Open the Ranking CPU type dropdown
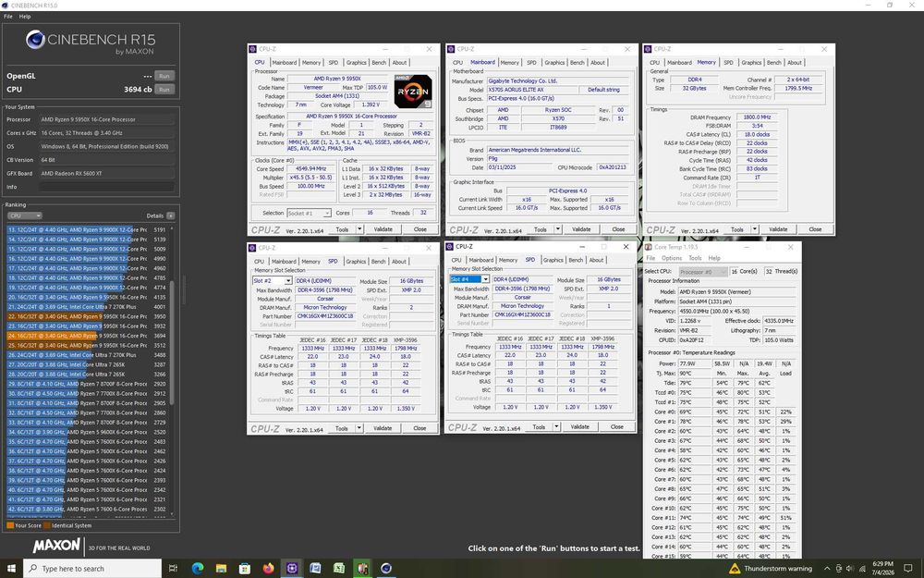Screen dimensions: 924x578 pos(24,215)
